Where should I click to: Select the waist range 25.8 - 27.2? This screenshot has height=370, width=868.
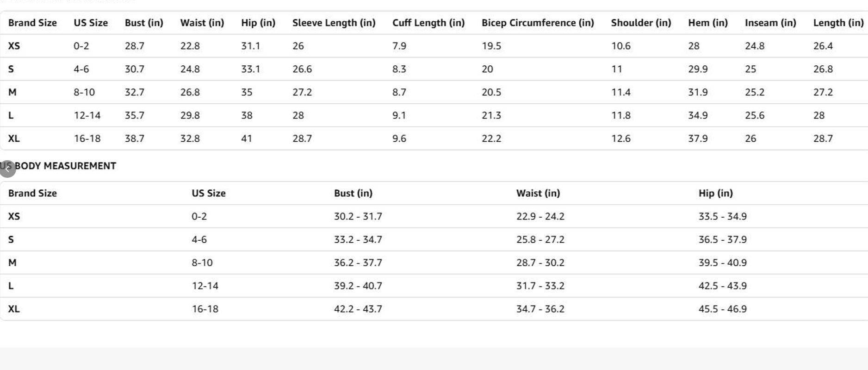click(540, 239)
